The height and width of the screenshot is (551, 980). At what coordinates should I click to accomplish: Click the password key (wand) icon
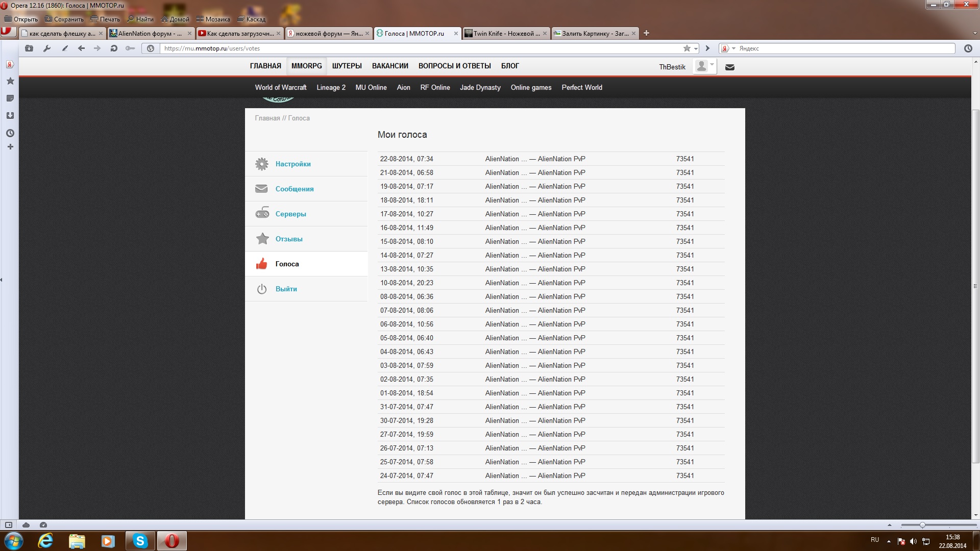point(130,48)
